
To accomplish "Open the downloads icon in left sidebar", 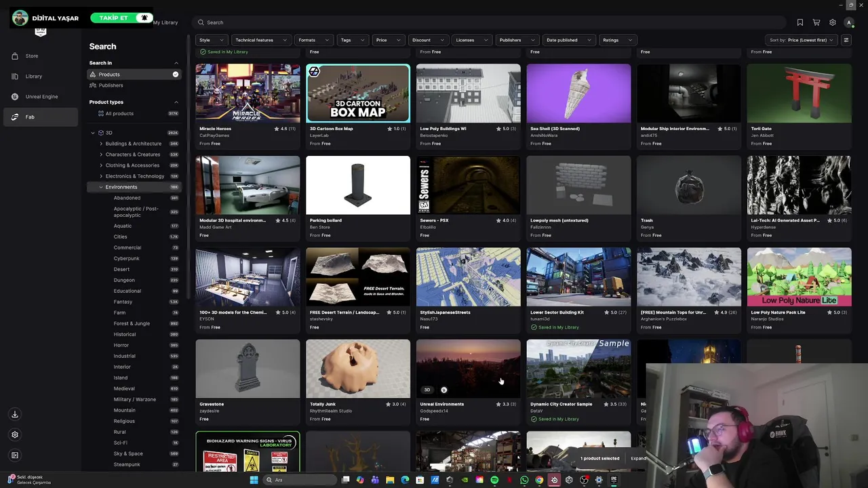I will pyautogui.click(x=15, y=414).
